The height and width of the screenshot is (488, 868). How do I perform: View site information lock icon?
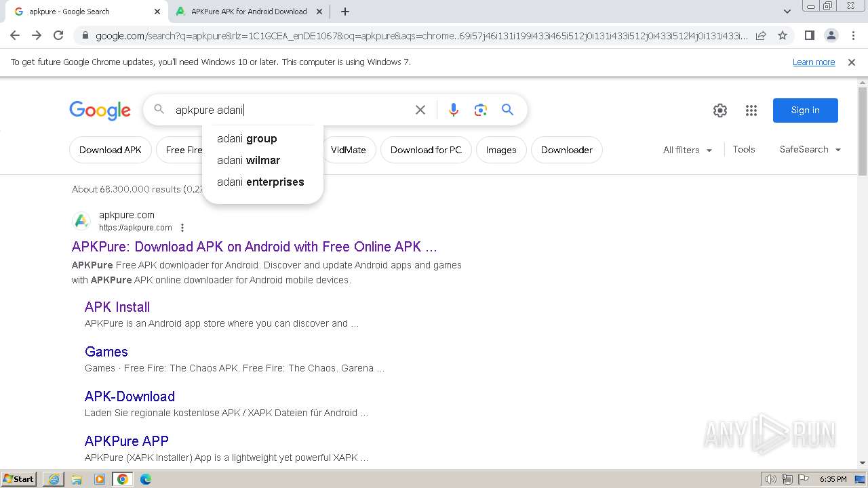[x=84, y=36]
